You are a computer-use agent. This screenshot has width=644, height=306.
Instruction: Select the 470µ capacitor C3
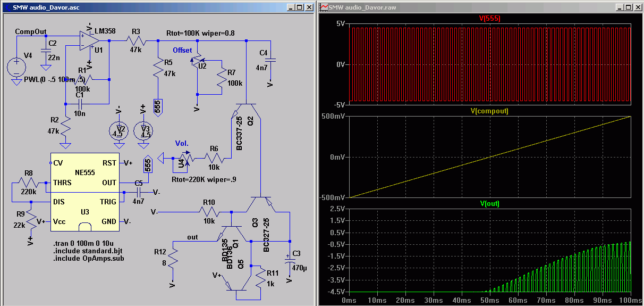[x=290, y=260]
